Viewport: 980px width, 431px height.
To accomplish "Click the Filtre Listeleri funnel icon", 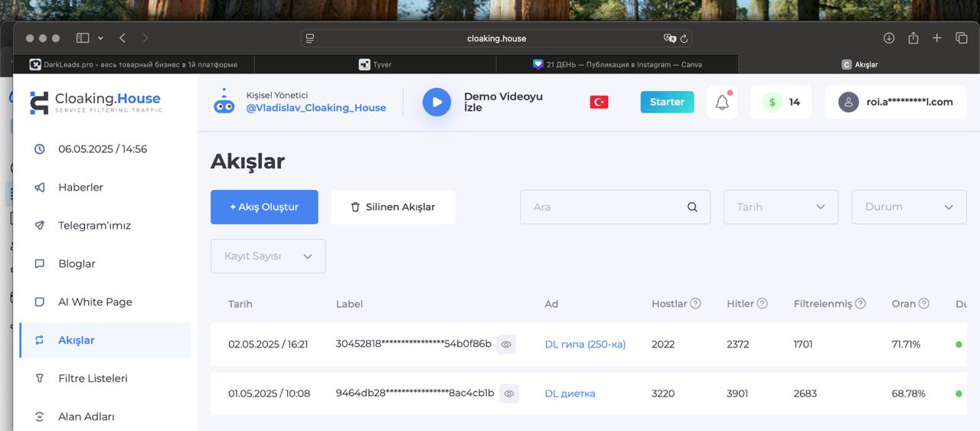I will click(x=40, y=378).
